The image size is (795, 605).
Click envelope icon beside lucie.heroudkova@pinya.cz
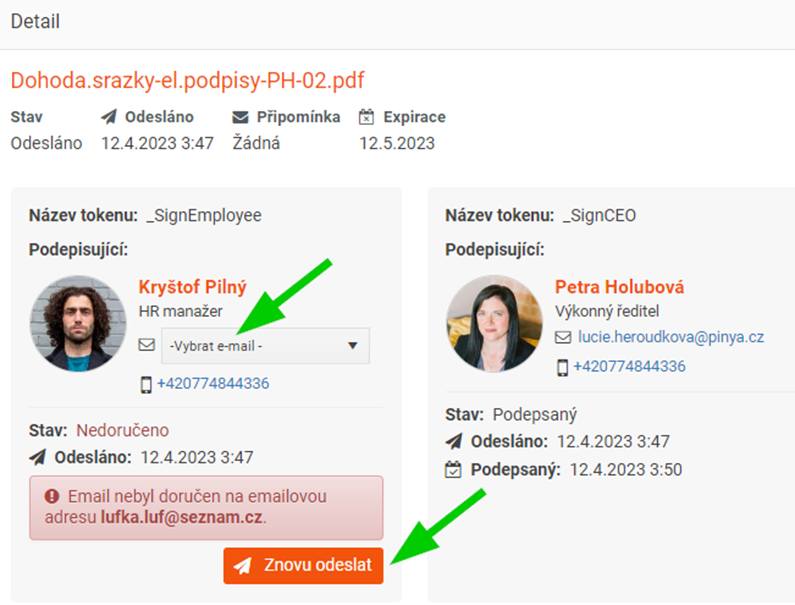[x=563, y=337]
